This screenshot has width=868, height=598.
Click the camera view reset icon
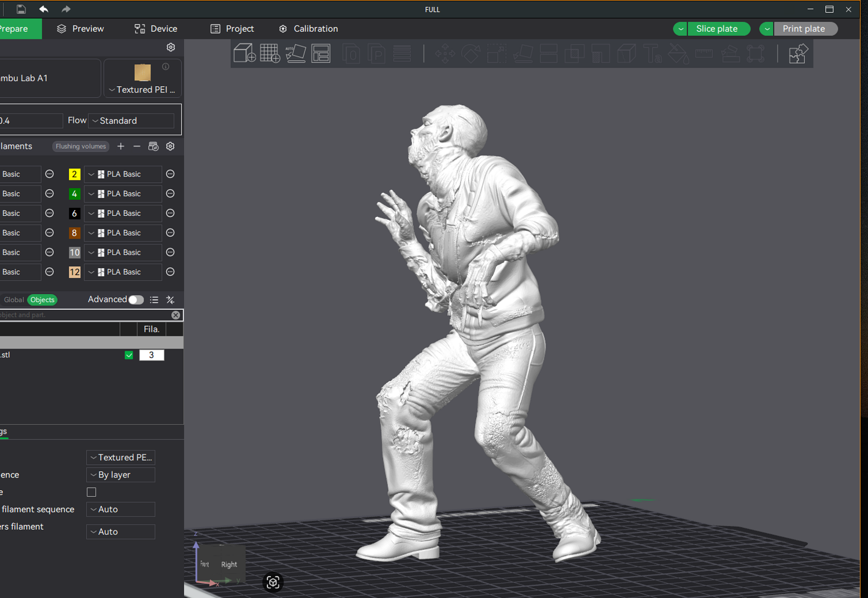(273, 582)
